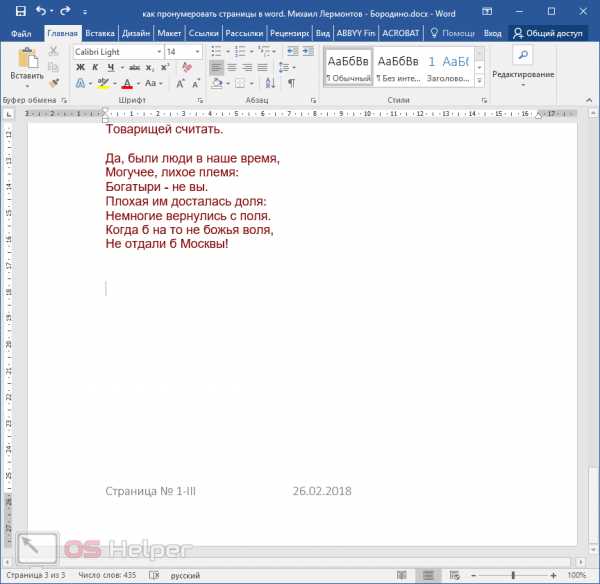Image resolution: width=600 pixels, height=584 pixels.
Task: Click the Общий доступ share button
Action: coord(548,33)
